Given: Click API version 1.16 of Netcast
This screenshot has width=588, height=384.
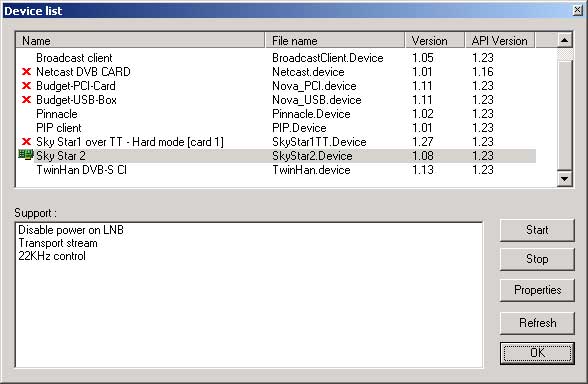Looking at the screenshot, I should [483, 72].
